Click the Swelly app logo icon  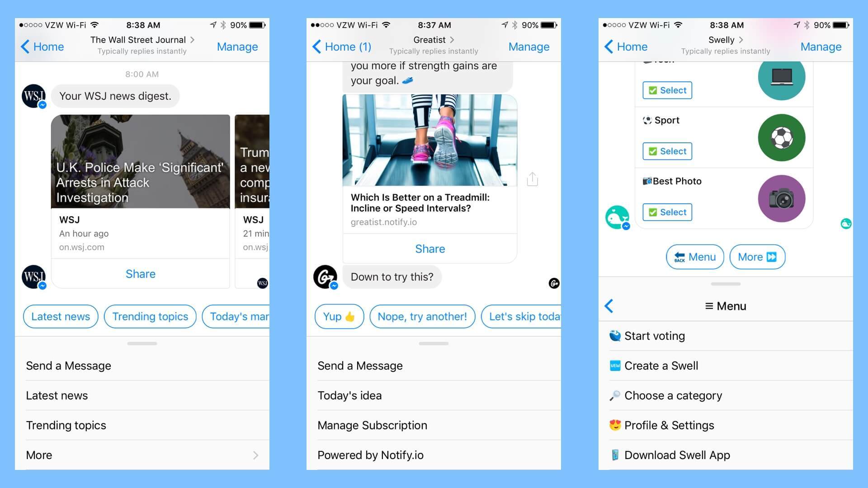pos(619,217)
